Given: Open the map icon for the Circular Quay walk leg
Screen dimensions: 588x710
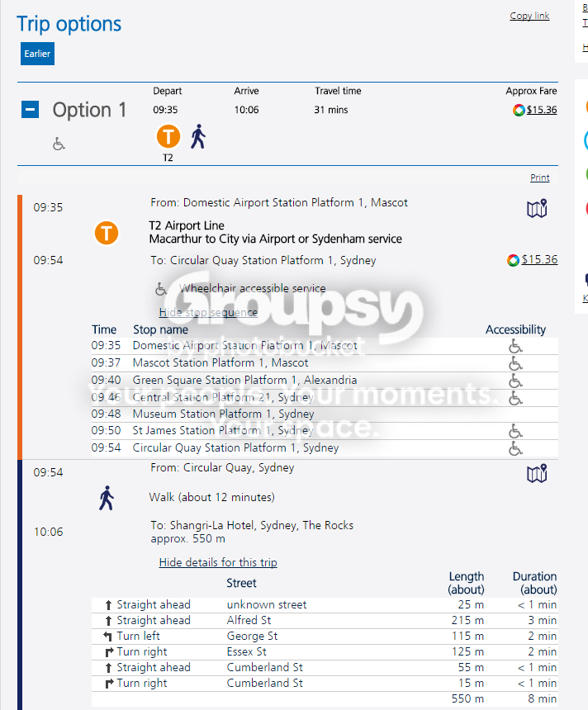Looking at the screenshot, I should pos(537,474).
